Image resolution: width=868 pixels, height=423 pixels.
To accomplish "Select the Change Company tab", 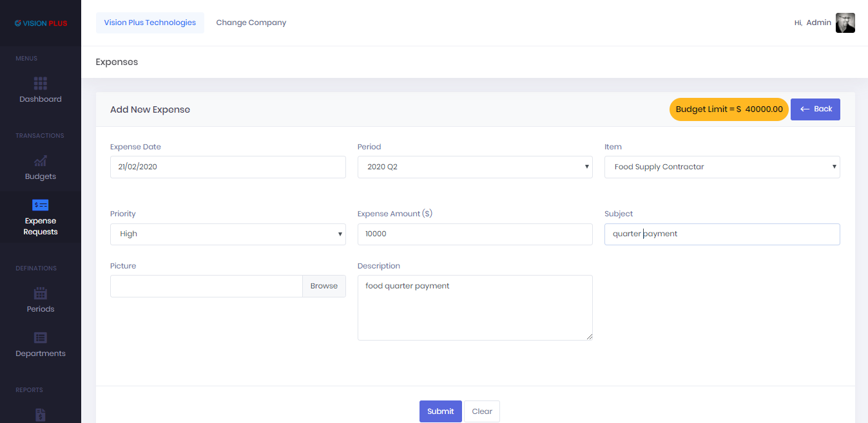I will [251, 23].
